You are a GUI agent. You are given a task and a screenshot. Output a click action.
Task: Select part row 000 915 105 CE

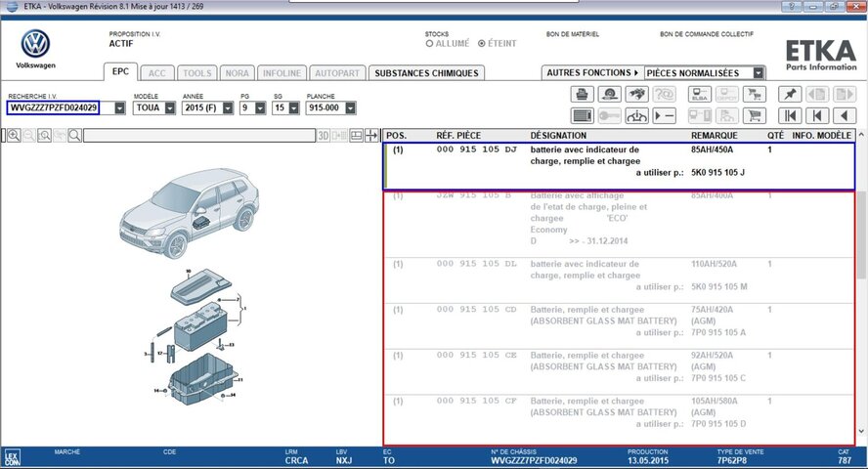click(x=619, y=371)
